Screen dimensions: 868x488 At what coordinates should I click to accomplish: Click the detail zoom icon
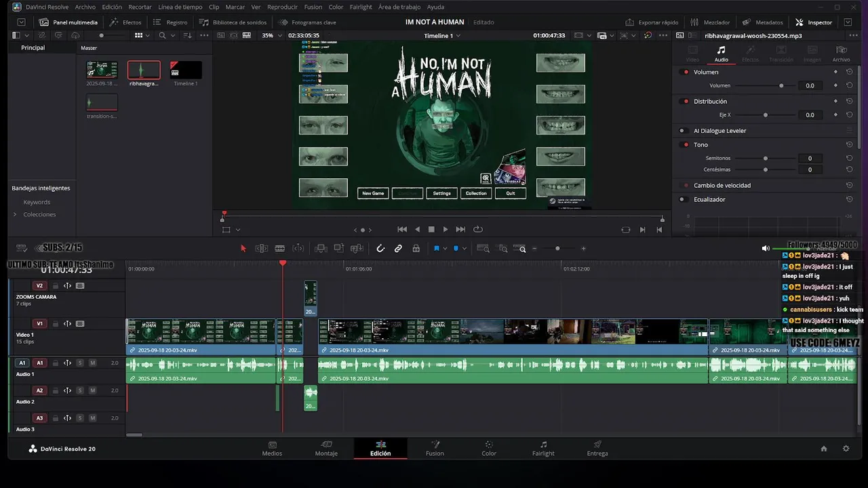tap(502, 249)
